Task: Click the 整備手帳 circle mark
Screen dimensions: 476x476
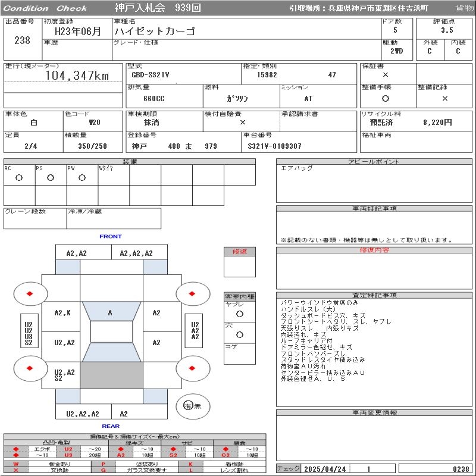Action: click(386, 99)
